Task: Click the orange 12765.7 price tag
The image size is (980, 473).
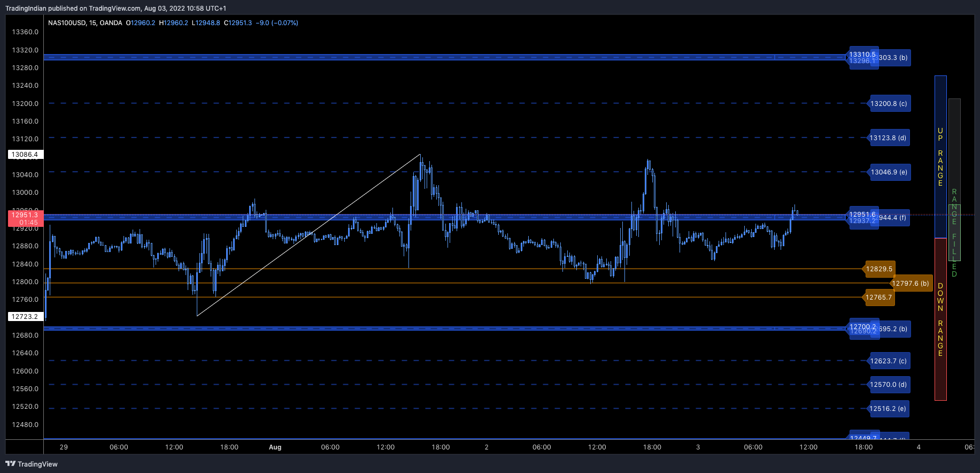Action: 879,297
